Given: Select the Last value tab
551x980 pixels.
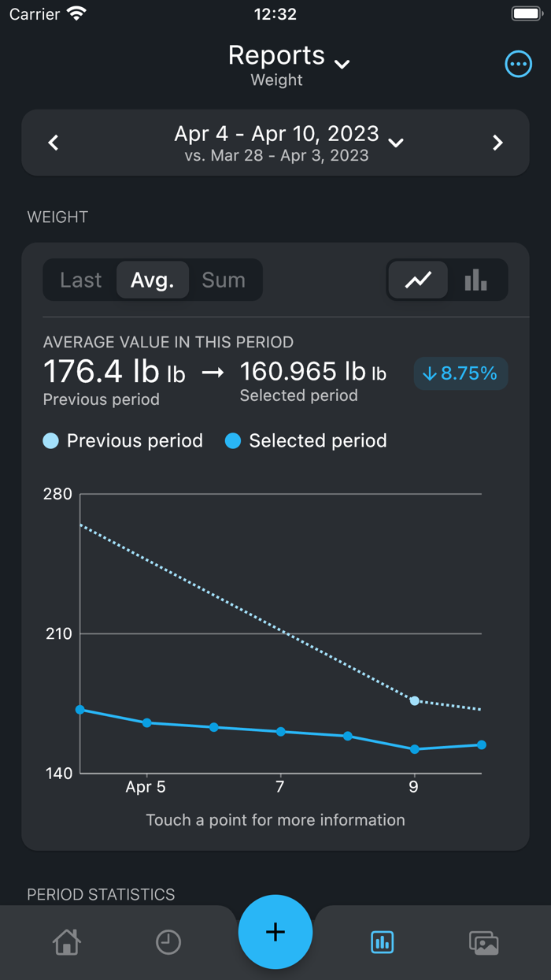Looking at the screenshot, I should 81,280.
